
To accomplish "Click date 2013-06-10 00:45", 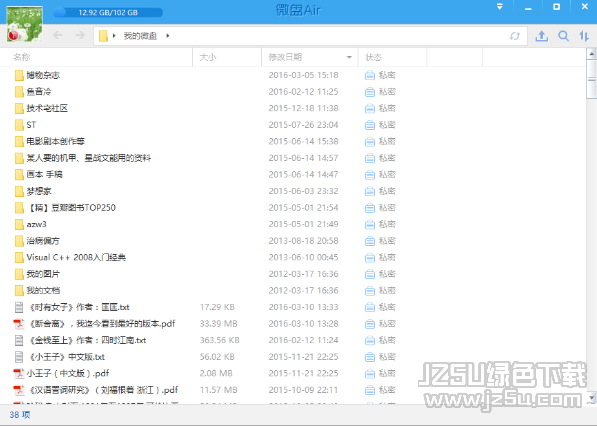I will (303, 257).
